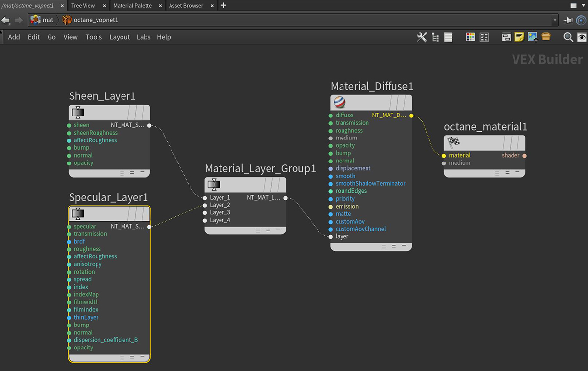
Task: Switch to list mode icon in toolbar
Action: coord(448,37)
